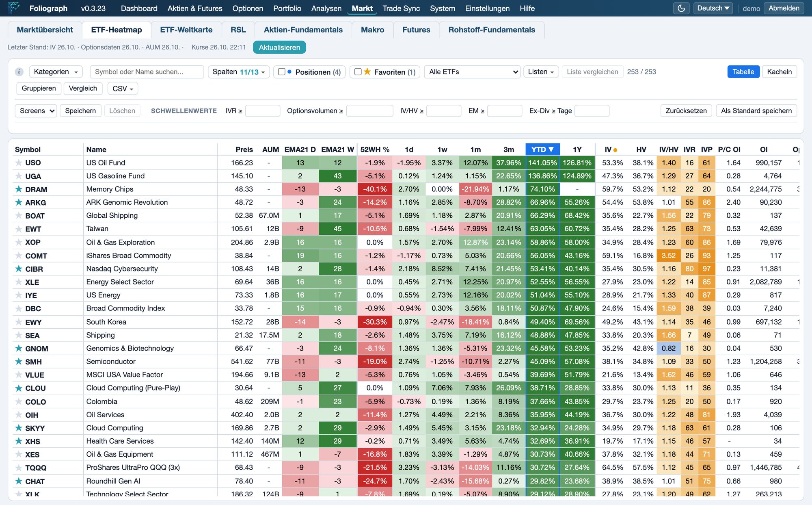Click Speichern for the screen

80,111
